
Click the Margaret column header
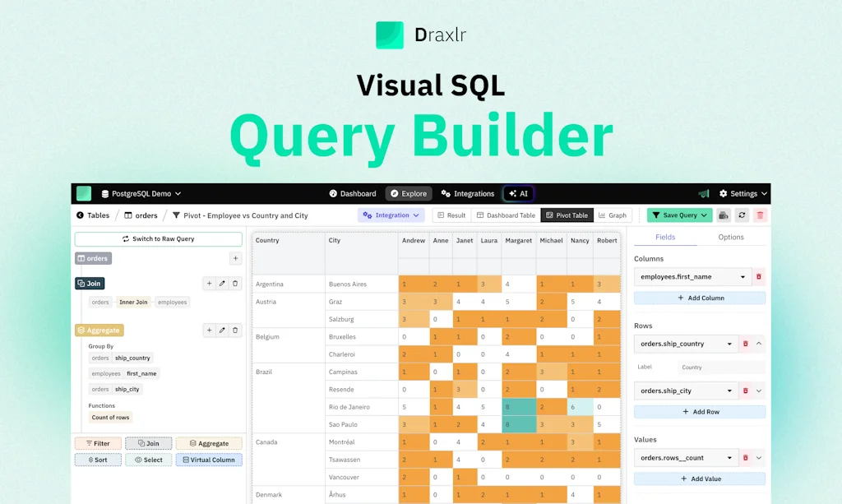point(518,240)
